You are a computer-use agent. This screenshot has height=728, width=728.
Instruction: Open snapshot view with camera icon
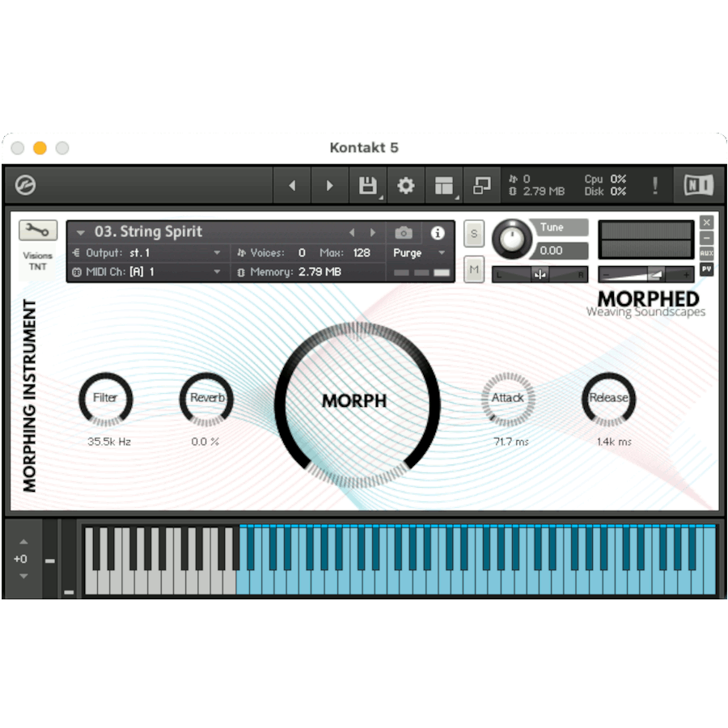tap(404, 233)
